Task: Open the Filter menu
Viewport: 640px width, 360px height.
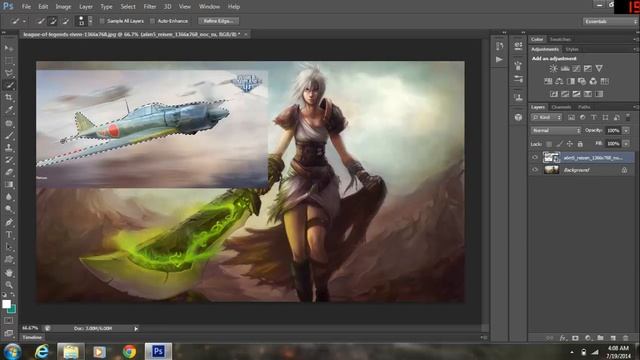Action: tap(150, 7)
